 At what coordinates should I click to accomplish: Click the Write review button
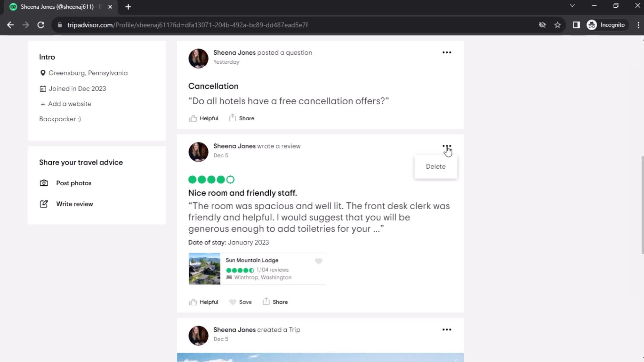(x=75, y=204)
